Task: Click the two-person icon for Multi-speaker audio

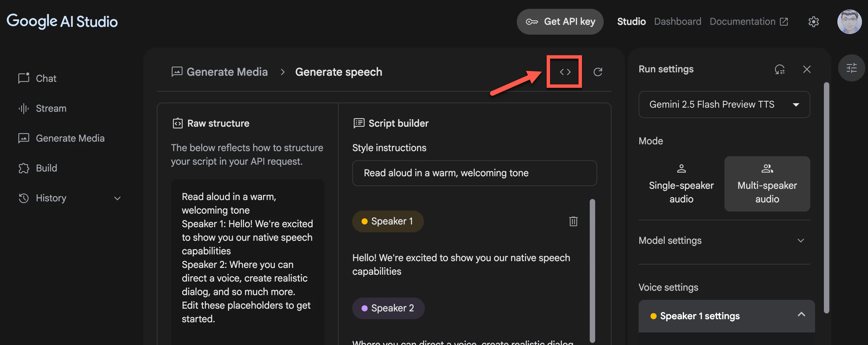Action: 767,168
